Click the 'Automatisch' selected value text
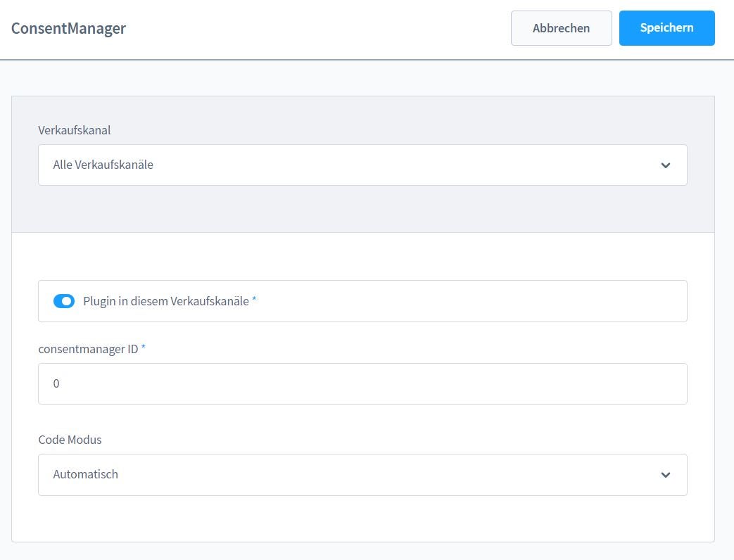Viewport: 734px width, 560px height. click(85, 474)
